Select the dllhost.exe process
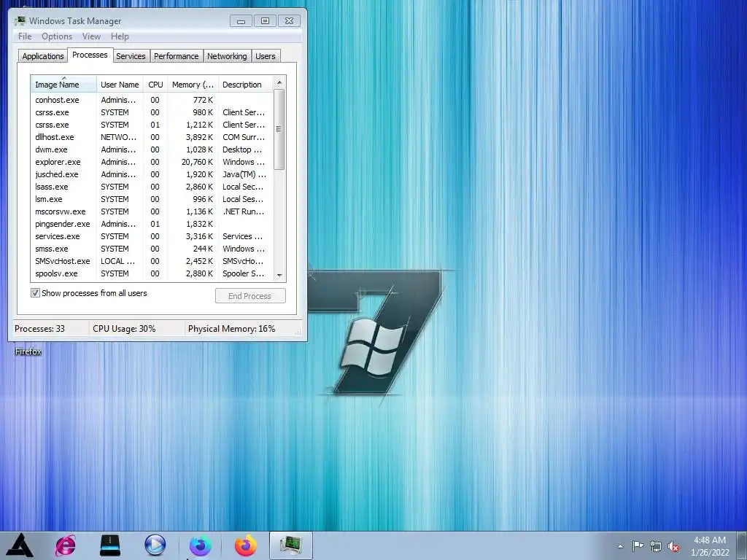Viewport: 747px width, 560px height. coord(152,137)
